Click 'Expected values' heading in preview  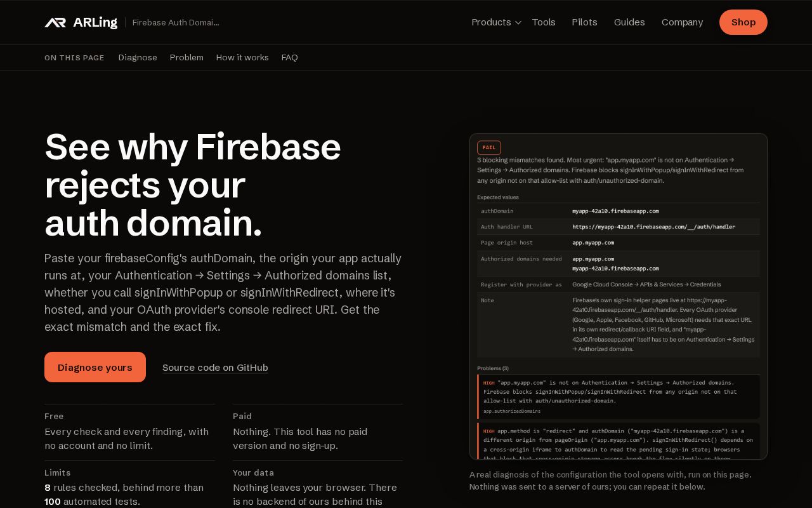coord(498,197)
